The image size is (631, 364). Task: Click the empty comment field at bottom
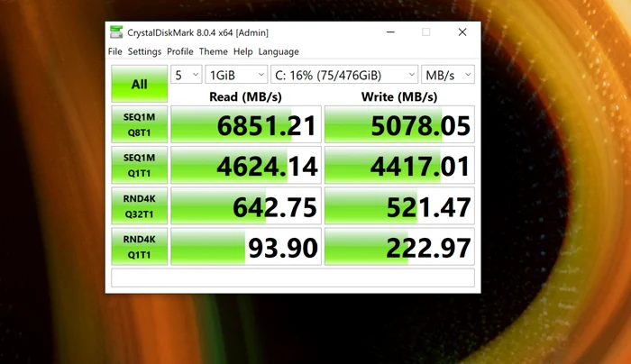tap(293, 278)
